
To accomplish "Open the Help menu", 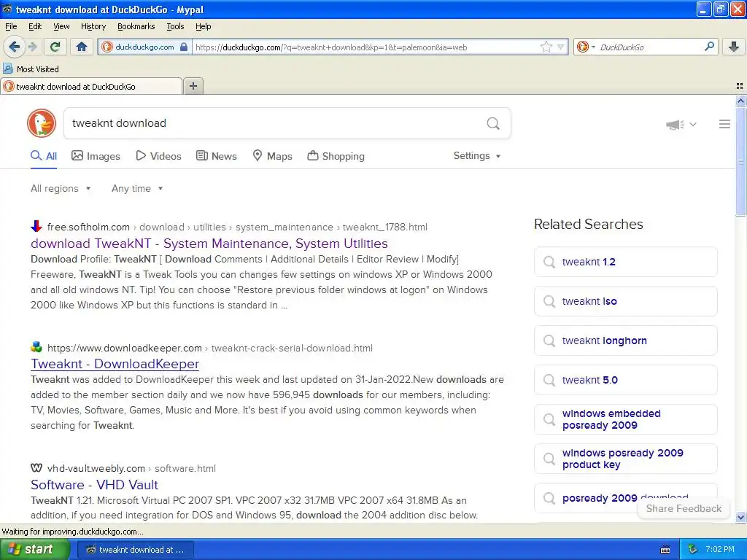I will click(204, 26).
